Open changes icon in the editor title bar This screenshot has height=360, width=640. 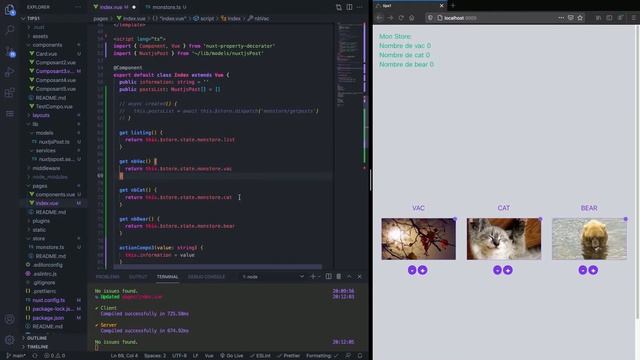(339, 7)
